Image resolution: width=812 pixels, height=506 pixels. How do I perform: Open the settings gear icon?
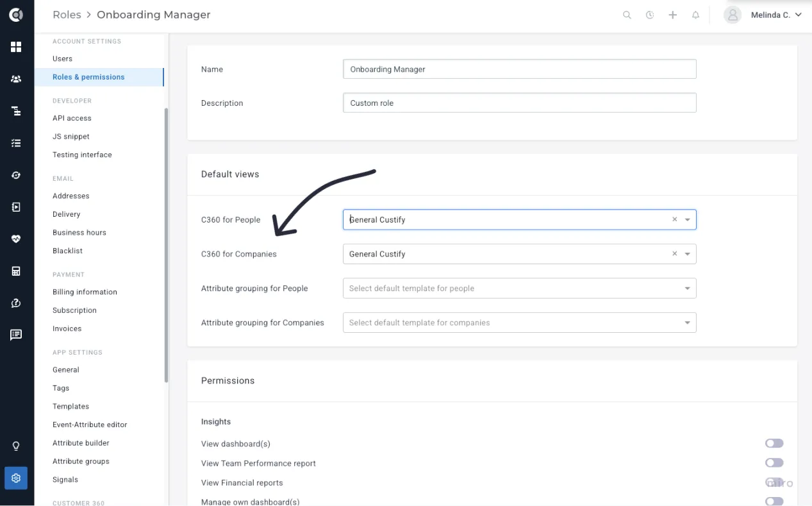pyautogui.click(x=16, y=478)
